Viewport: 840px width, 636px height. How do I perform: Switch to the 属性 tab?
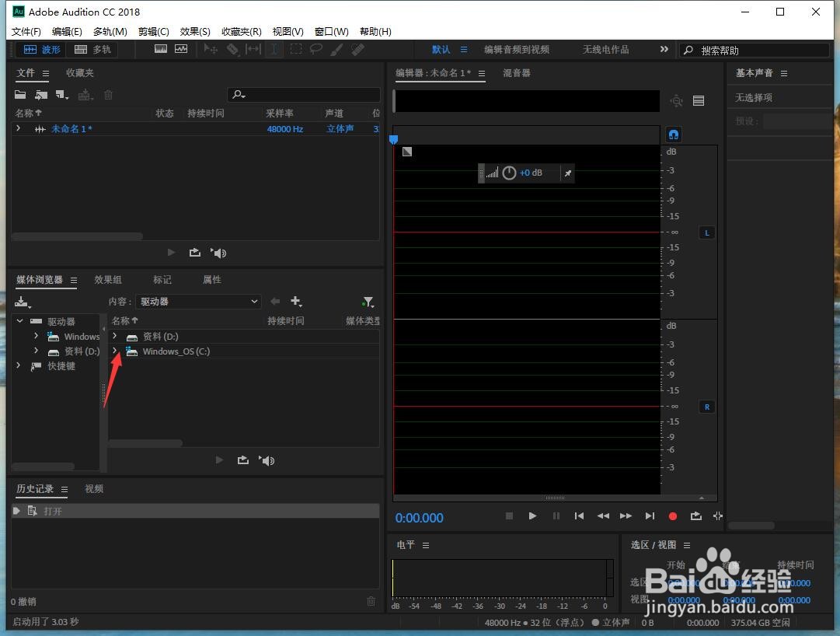coord(212,280)
